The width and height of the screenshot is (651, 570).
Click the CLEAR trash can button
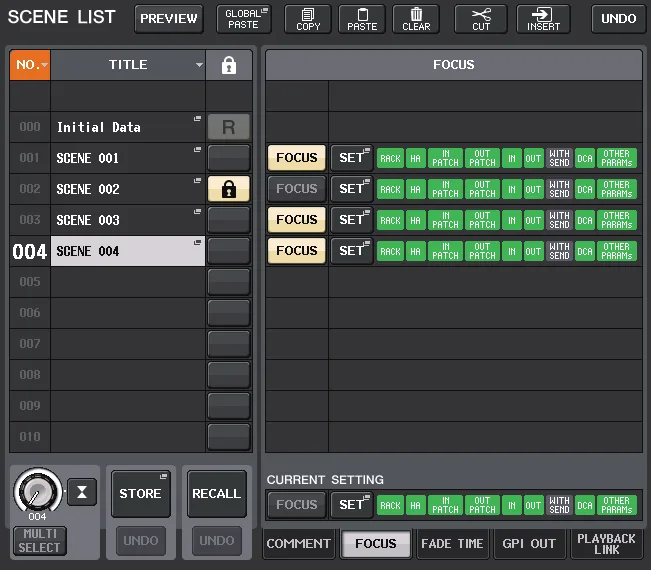(416, 19)
